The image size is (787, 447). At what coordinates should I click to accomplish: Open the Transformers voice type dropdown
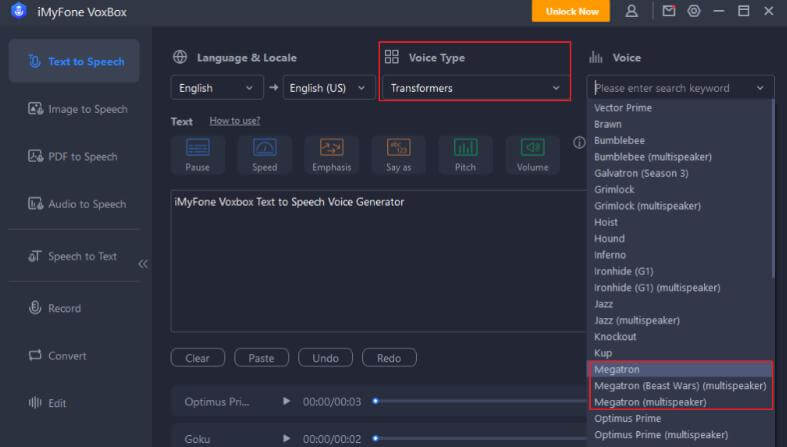[475, 88]
